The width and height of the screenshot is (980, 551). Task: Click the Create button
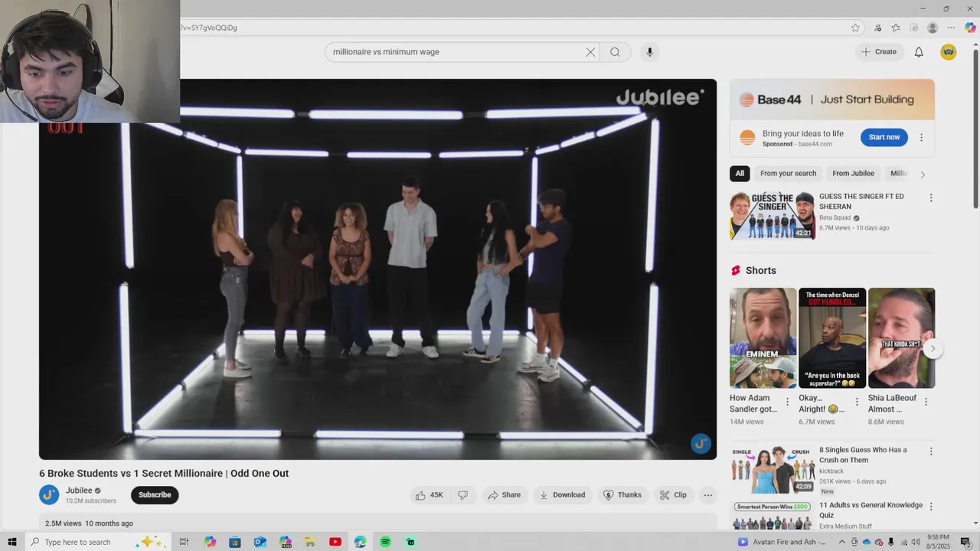point(878,52)
